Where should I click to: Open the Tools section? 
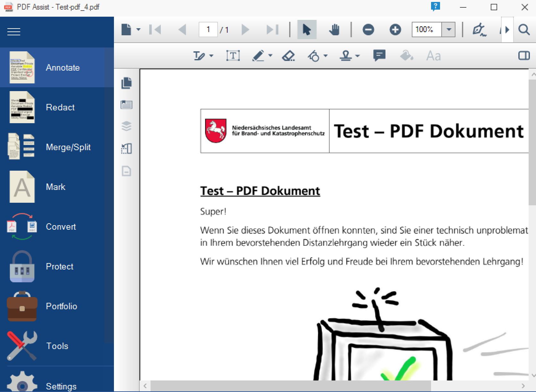point(57,346)
